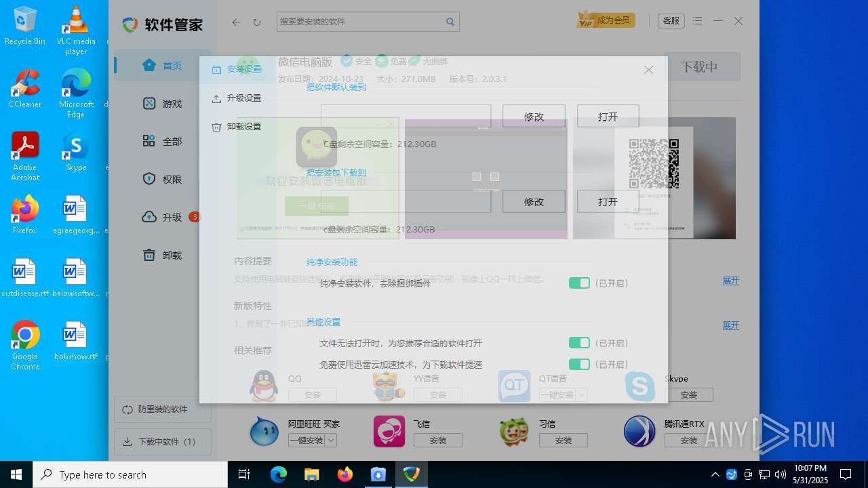Click 修改 for default install path
The height and width of the screenshot is (488, 868).
(x=534, y=117)
